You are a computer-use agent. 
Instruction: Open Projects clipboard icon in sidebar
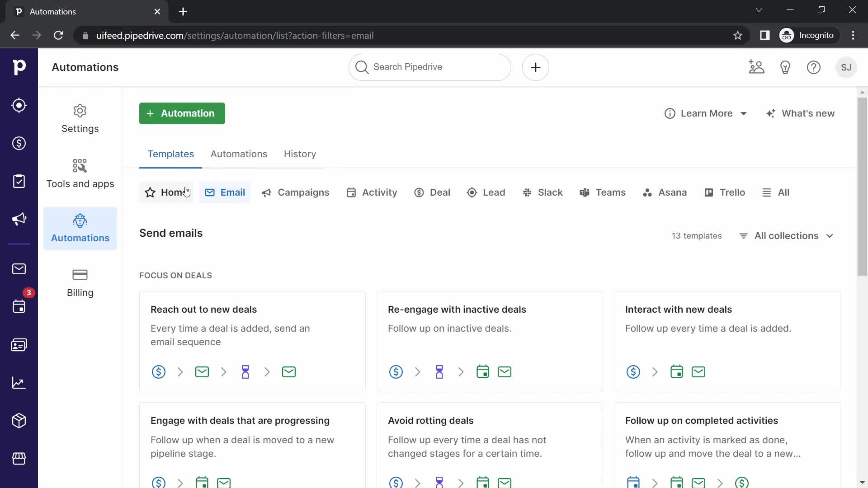coord(19,181)
